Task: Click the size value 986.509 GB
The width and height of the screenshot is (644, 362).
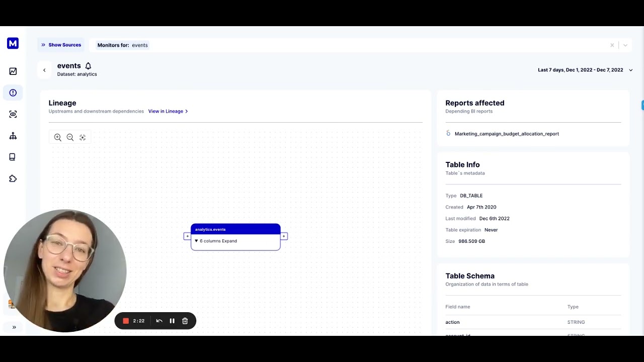Action: click(x=471, y=241)
